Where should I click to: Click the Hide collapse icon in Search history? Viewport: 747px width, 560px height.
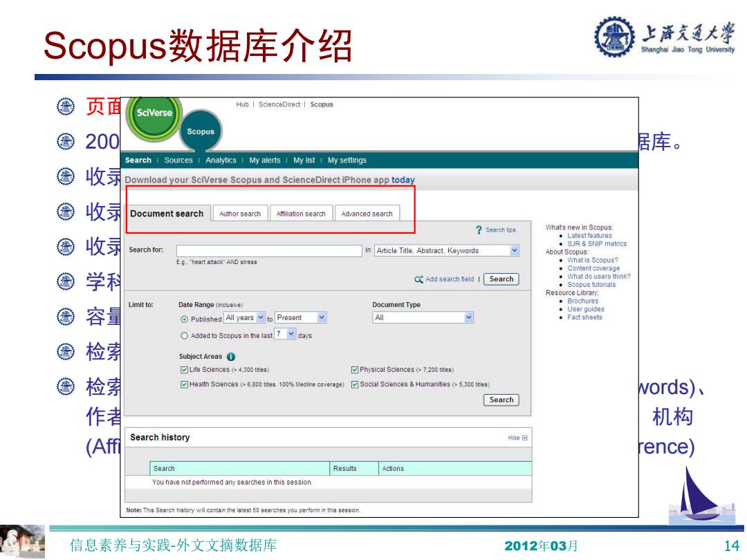(525, 438)
